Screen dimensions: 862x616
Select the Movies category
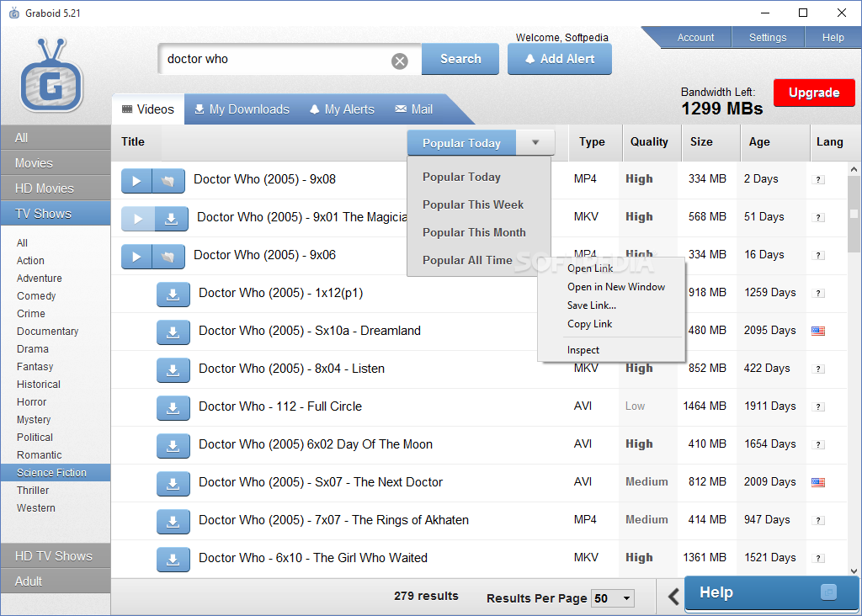click(x=56, y=163)
